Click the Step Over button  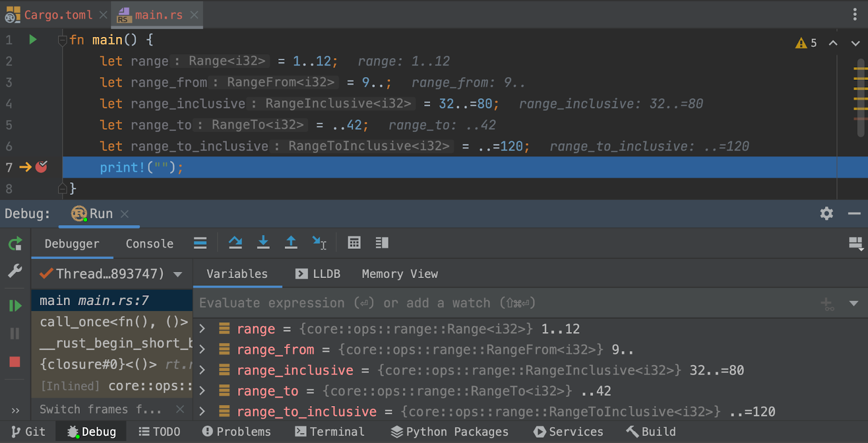pos(235,243)
